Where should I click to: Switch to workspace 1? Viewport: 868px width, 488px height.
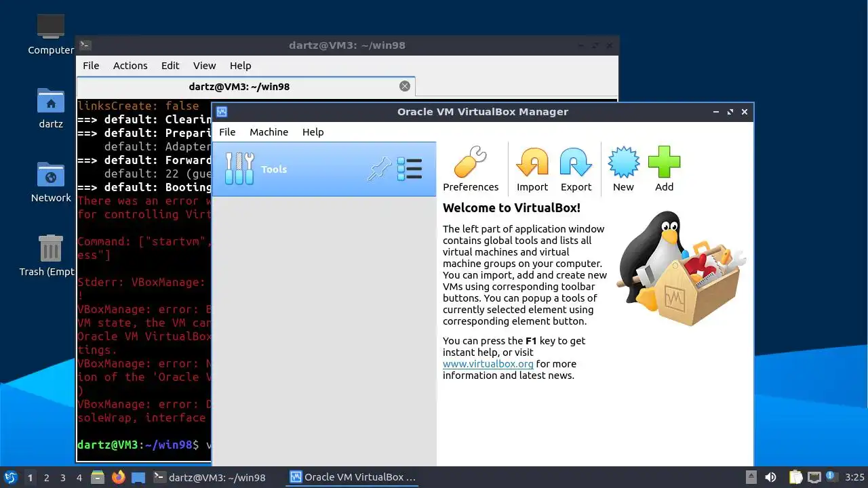pyautogui.click(x=30, y=478)
